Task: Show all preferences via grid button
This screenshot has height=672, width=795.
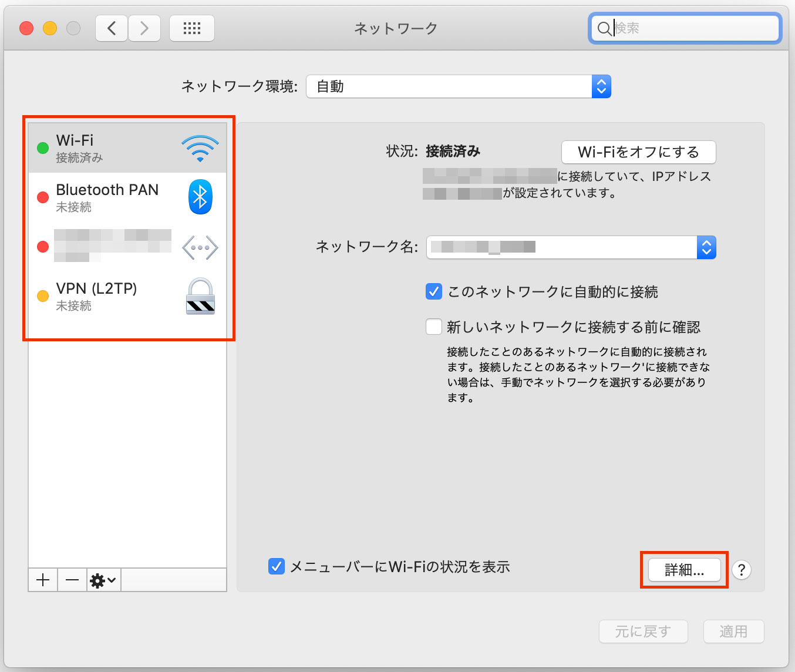Action: [192, 28]
